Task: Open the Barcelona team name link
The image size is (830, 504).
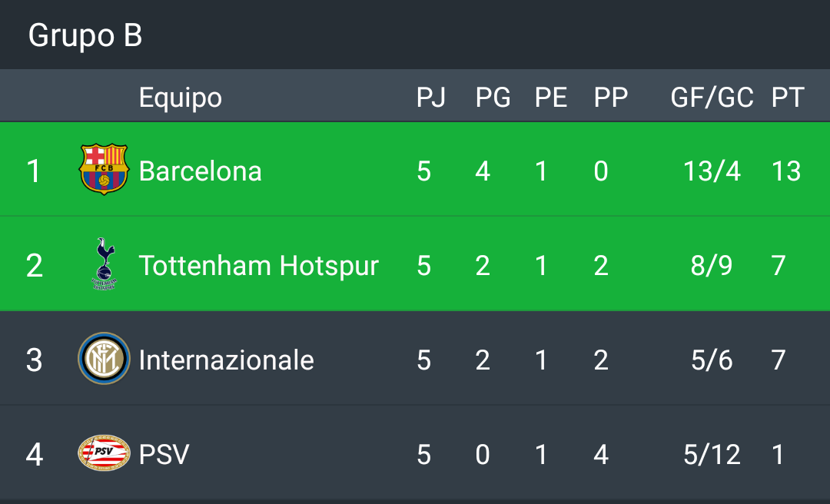Action: click(x=200, y=171)
